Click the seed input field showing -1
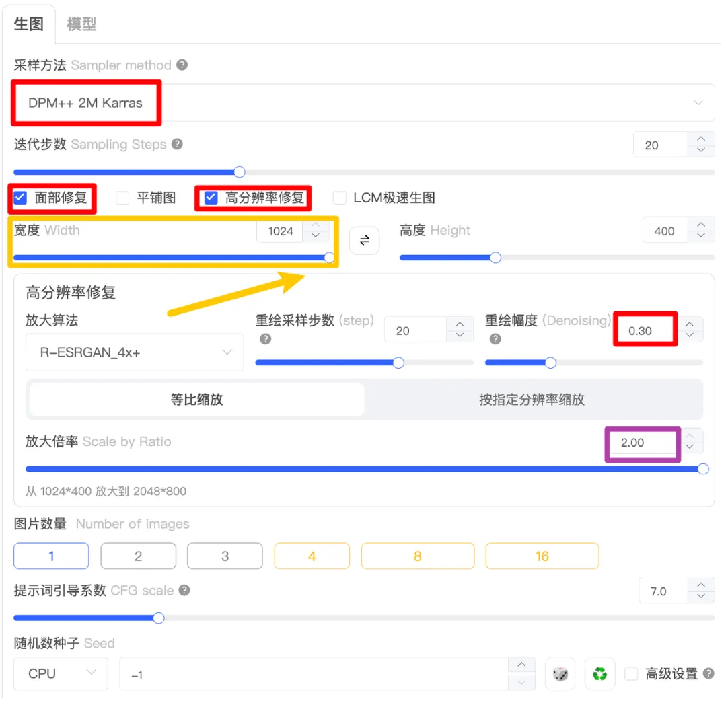The width and height of the screenshot is (728, 705). (x=313, y=674)
